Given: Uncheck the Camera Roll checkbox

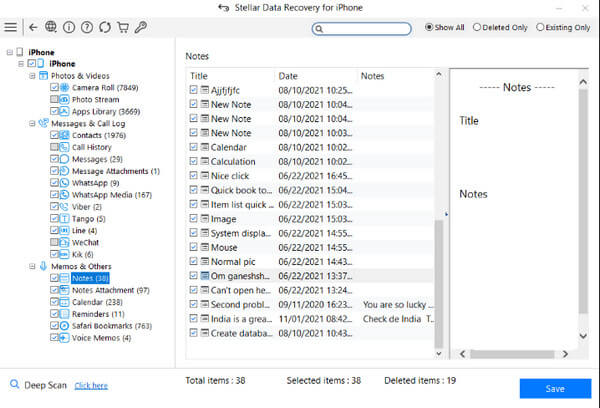Looking at the screenshot, I should click(54, 87).
